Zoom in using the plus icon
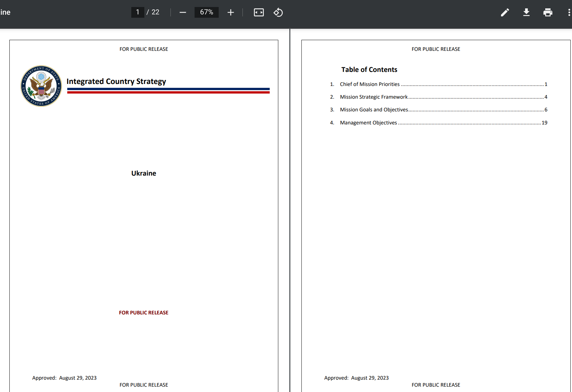This screenshot has width=572, height=392. pos(230,12)
